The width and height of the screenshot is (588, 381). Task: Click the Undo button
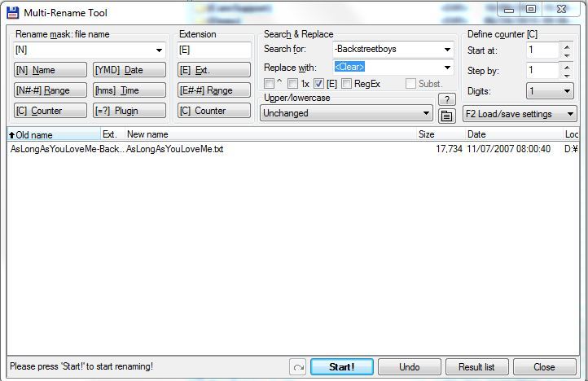click(x=410, y=367)
